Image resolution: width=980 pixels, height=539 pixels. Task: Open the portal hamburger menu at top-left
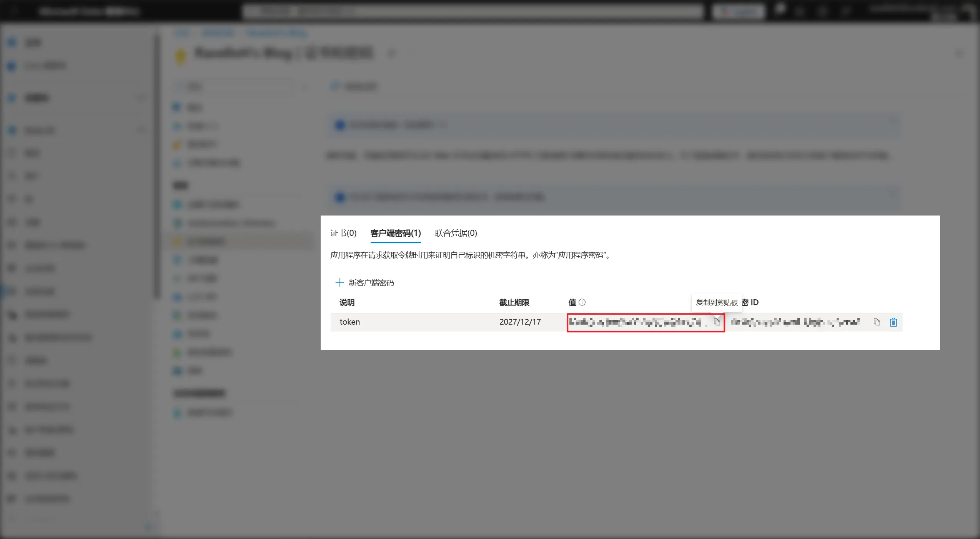[x=14, y=11]
